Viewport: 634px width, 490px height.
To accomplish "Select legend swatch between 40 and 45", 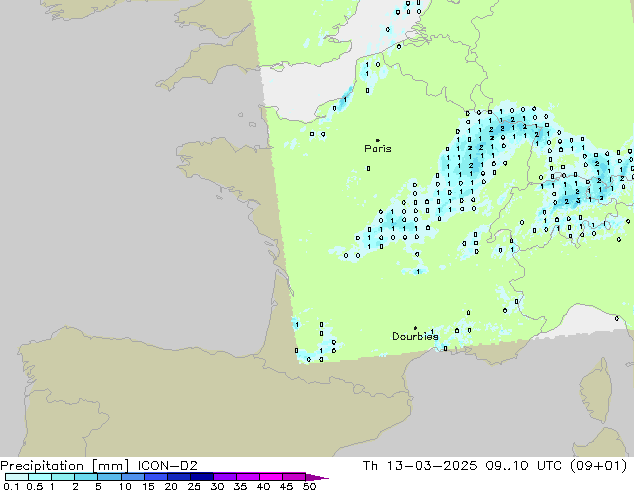I will click(271, 477).
